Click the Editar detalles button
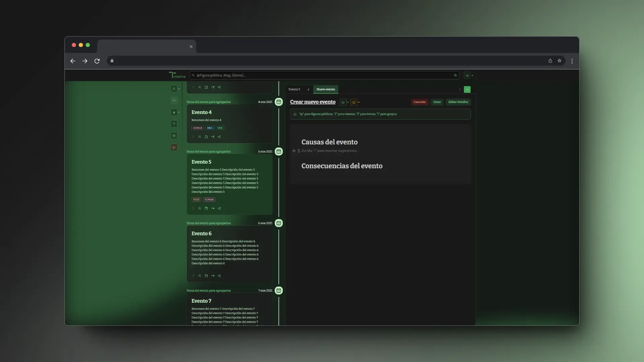 tap(458, 102)
